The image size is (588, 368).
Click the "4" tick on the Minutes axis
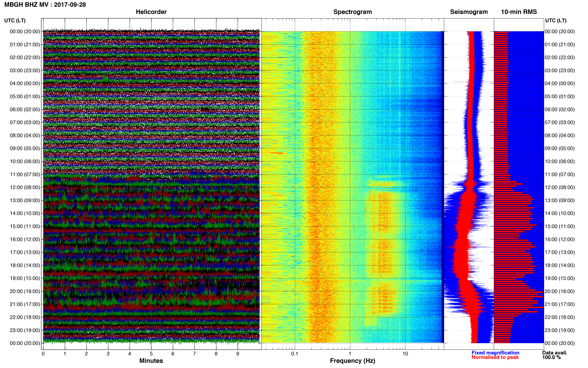(x=130, y=354)
